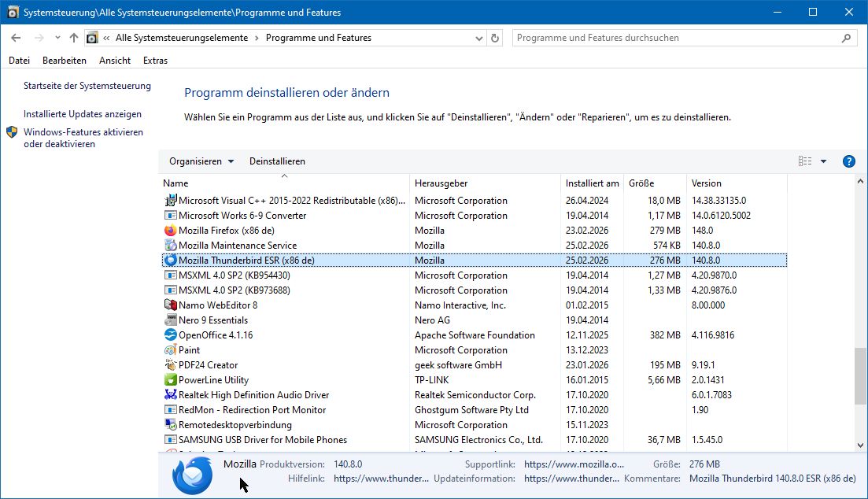868x499 pixels.
Task: Navigate back with the back arrow
Action: [16, 38]
